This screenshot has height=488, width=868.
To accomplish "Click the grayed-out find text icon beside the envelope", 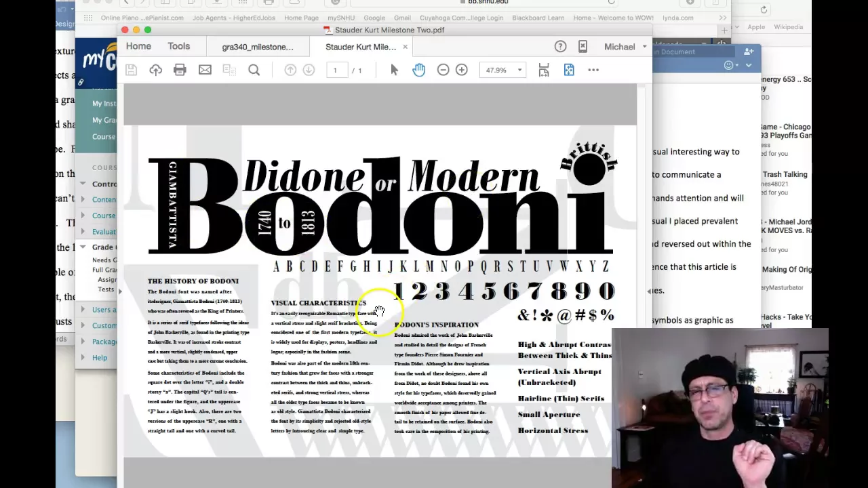I will tap(229, 70).
